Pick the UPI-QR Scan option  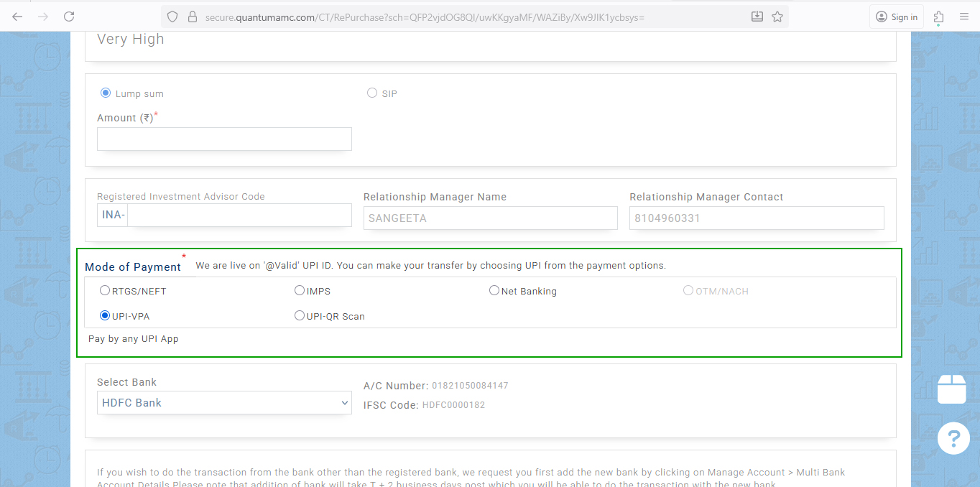(300, 315)
